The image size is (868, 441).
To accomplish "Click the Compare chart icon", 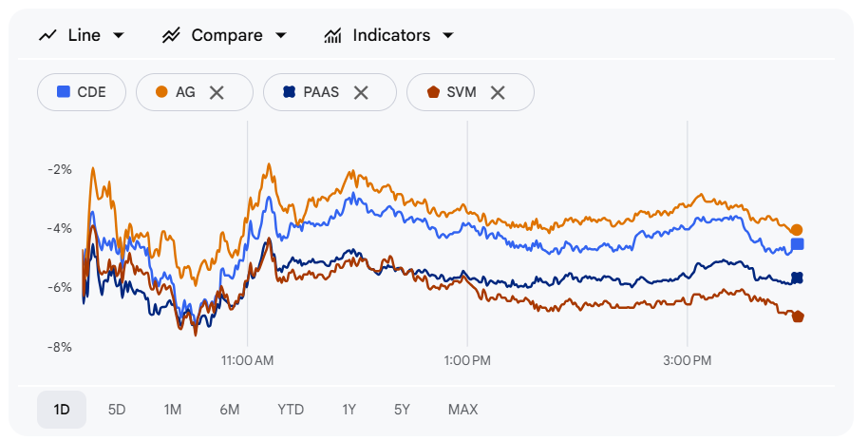I will [x=171, y=36].
